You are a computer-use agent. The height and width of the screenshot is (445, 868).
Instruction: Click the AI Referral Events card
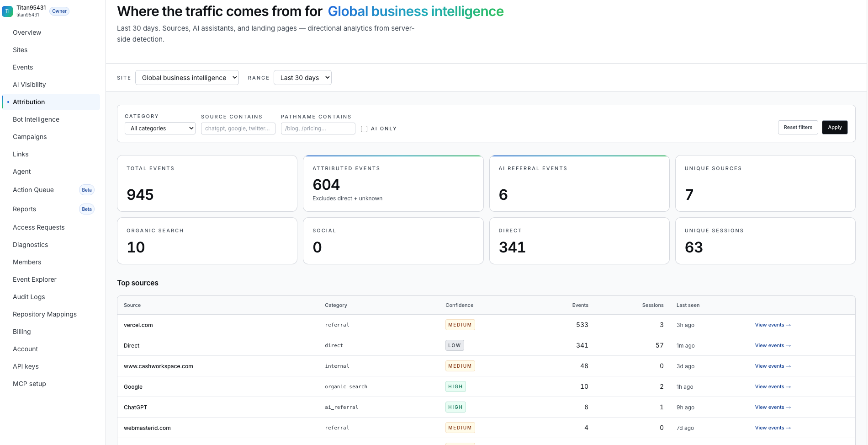579,183
